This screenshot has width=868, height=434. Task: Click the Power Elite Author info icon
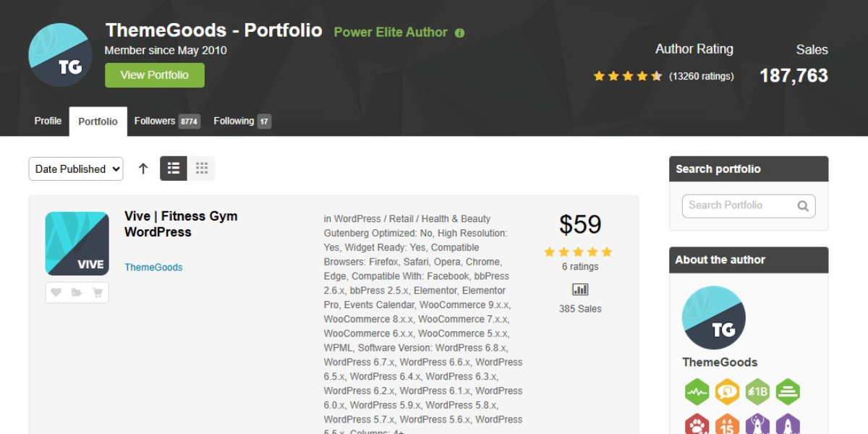pyautogui.click(x=459, y=33)
